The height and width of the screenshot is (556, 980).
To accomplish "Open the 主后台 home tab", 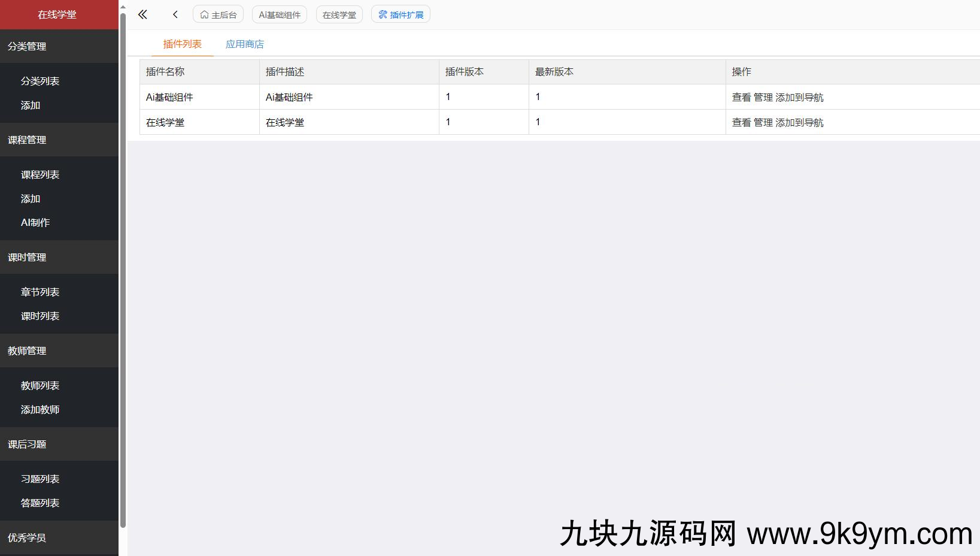I will 218,14.
